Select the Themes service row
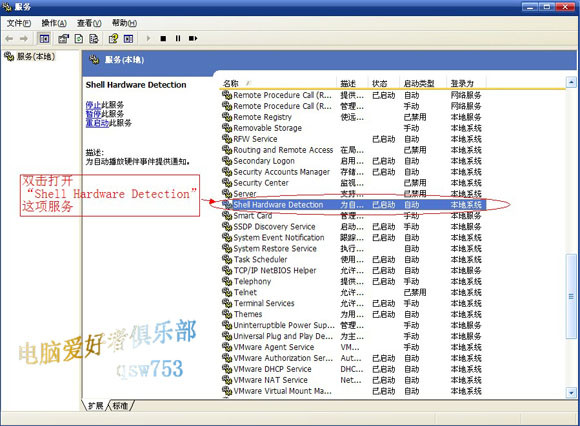The height and width of the screenshot is (426, 580). click(x=353, y=314)
